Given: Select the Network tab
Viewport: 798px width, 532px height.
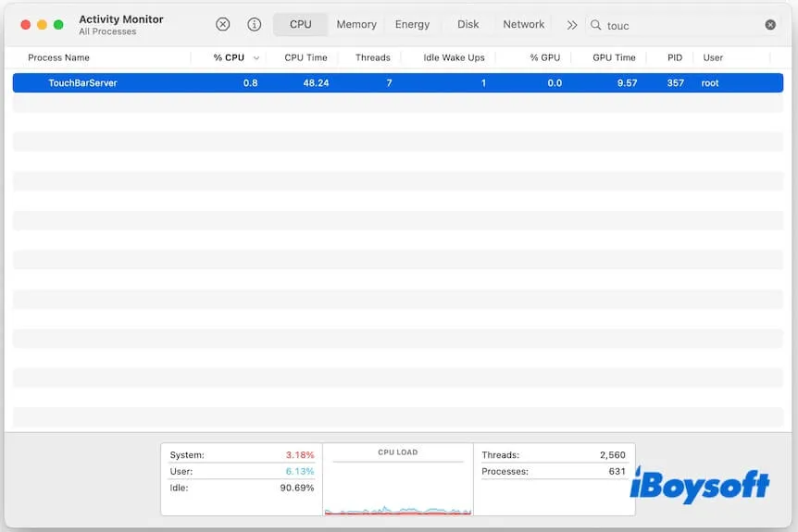Looking at the screenshot, I should pos(523,25).
